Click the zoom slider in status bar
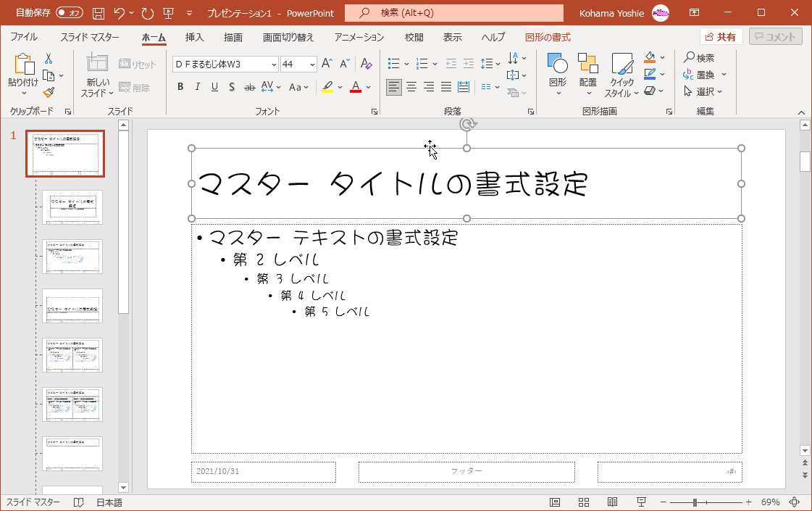This screenshot has width=812, height=511. [x=695, y=502]
